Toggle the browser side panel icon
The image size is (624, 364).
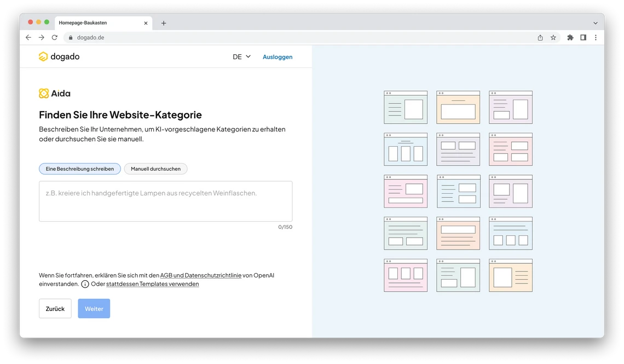click(x=583, y=37)
